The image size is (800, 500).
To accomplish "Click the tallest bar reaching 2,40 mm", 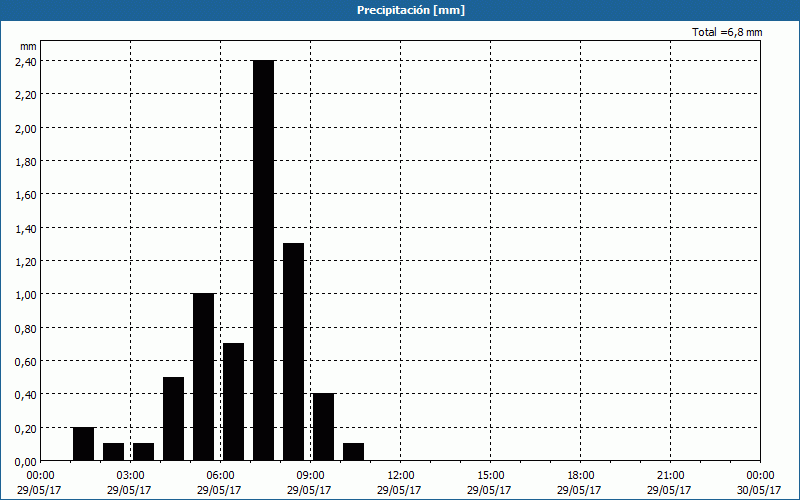I will (x=263, y=260).
